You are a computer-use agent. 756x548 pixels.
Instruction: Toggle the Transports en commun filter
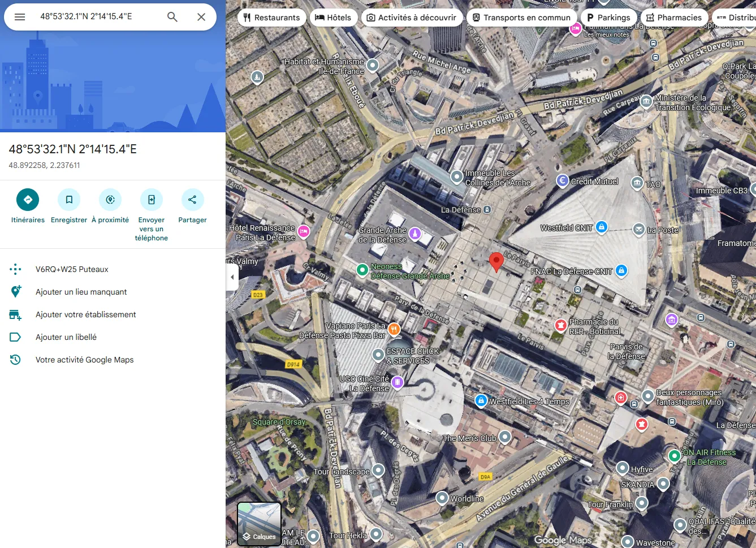pos(521,17)
